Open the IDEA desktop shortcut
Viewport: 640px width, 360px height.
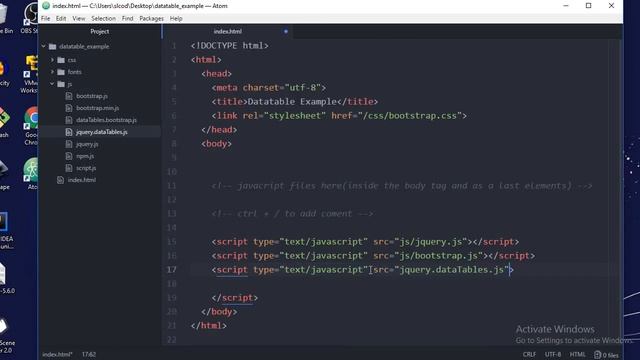(x=7, y=231)
